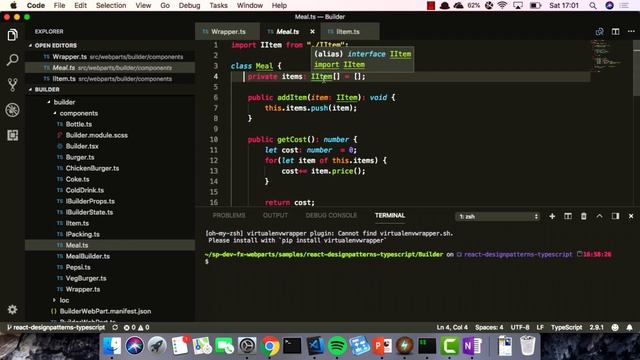
Task: Switch to the Wrapper.ts tab
Action: pyautogui.click(x=227, y=31)
